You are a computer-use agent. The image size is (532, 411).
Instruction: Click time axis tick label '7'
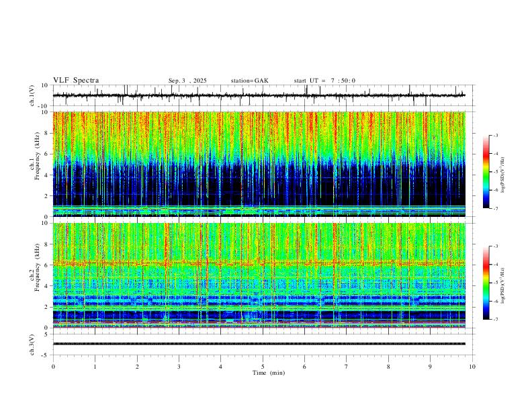[x=347, y=367]
